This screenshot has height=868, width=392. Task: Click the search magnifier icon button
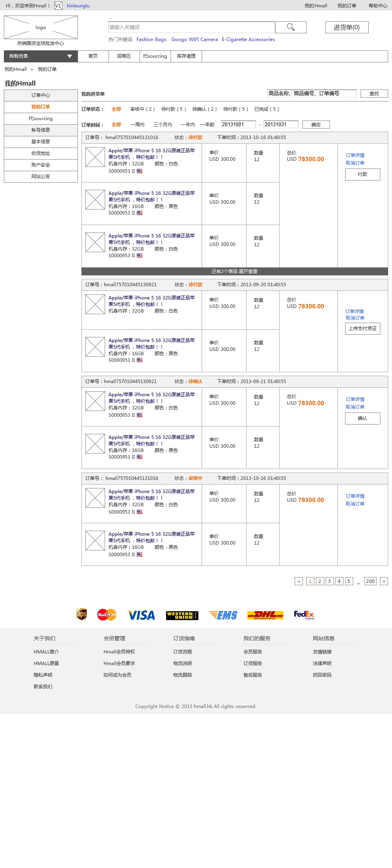(291, 27)
